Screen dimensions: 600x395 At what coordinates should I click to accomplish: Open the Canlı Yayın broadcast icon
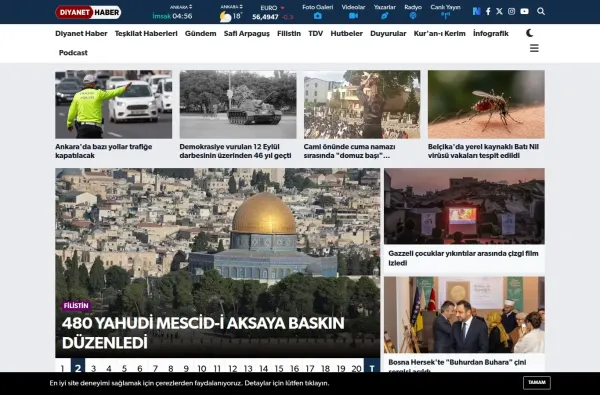pos(445,16)
